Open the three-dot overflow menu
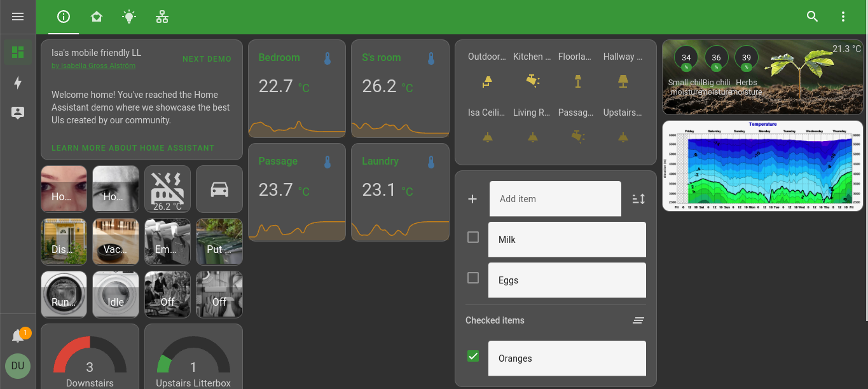868x389 pixels. pos(843,17)
